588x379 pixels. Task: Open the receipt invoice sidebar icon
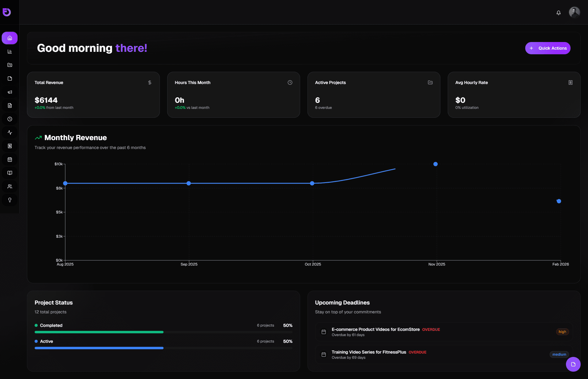[x=10, y=146]
